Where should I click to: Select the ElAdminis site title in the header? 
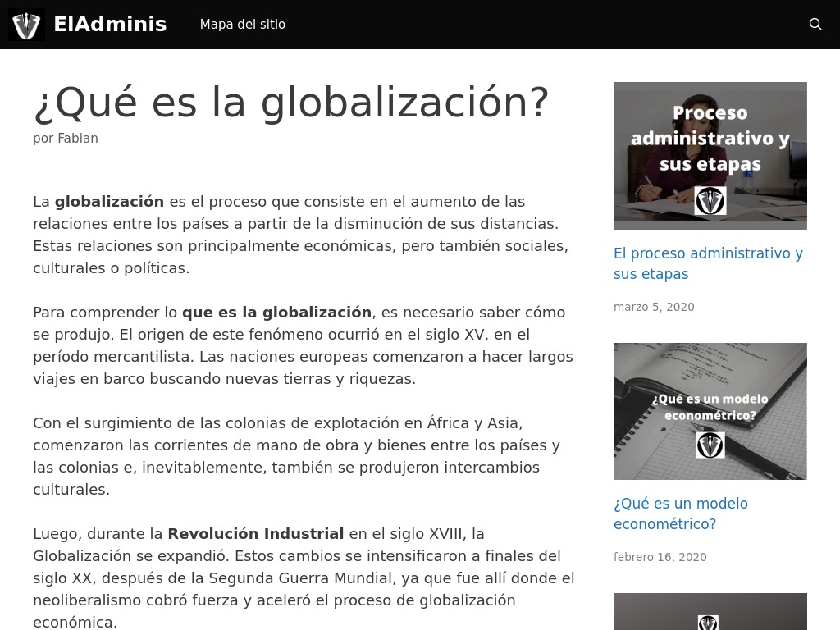tap(110, 24)
